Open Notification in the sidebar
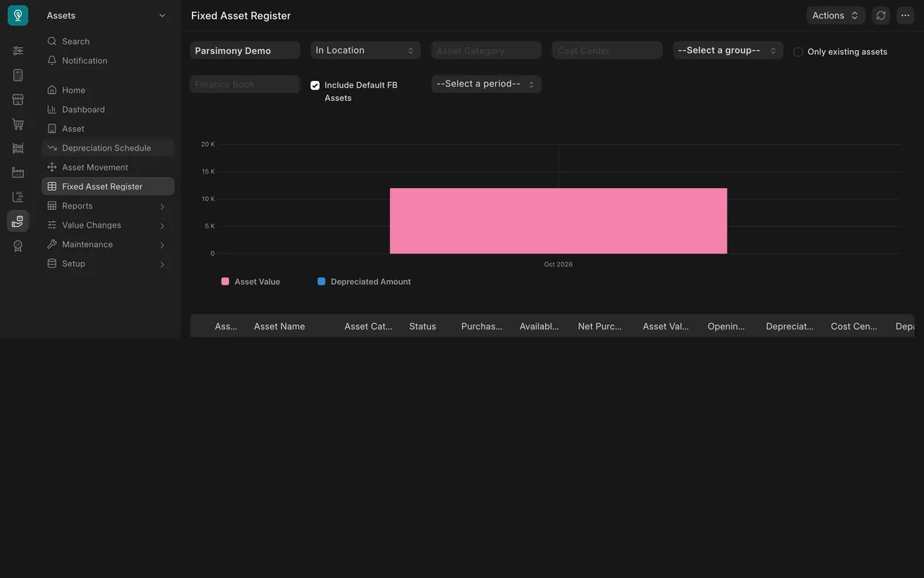The width and height of the screenshot is (924, 578). (108, 61)
